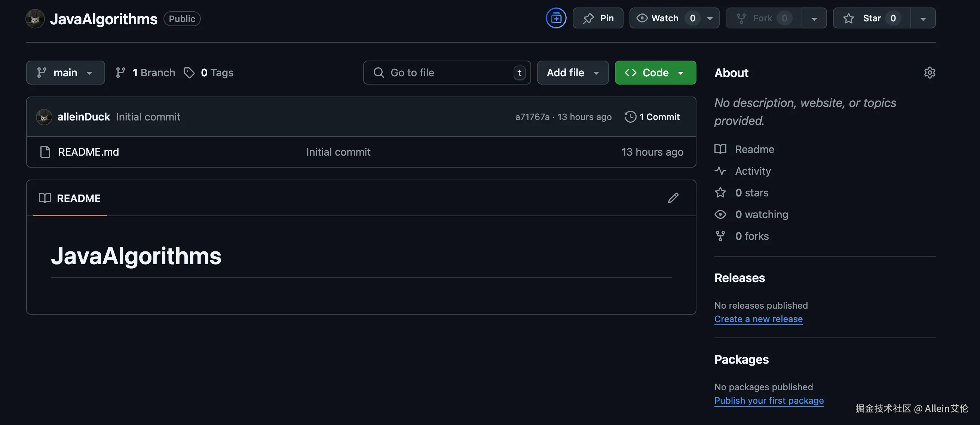Screen dimensions: 980x425
Task: Click the README.md file icon
Action: click(x=45, y=152)
